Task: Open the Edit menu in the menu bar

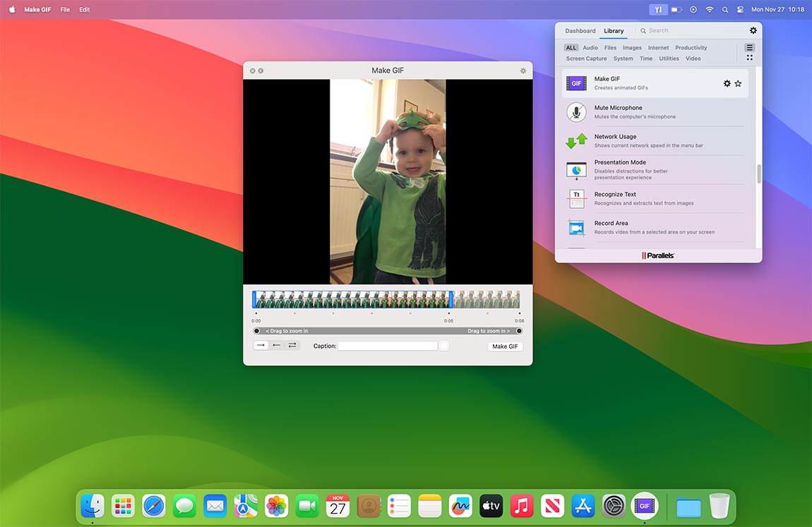Action: pos(84,9)
